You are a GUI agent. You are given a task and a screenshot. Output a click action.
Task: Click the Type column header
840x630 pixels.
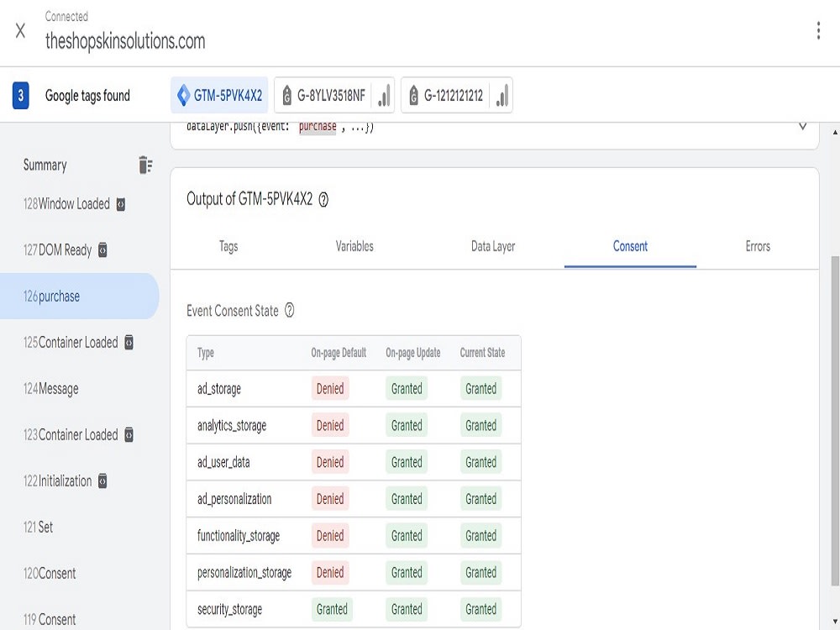tap(206, 353)
